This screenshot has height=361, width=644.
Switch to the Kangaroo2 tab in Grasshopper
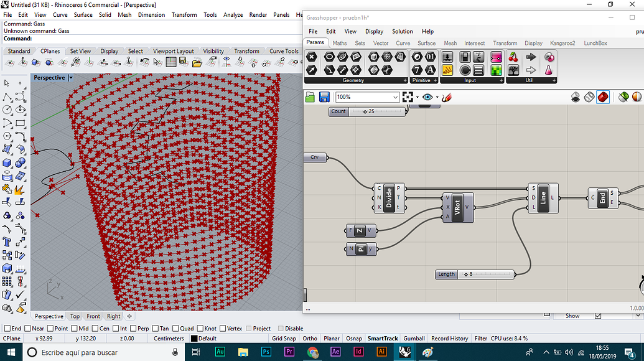point(562,43)
